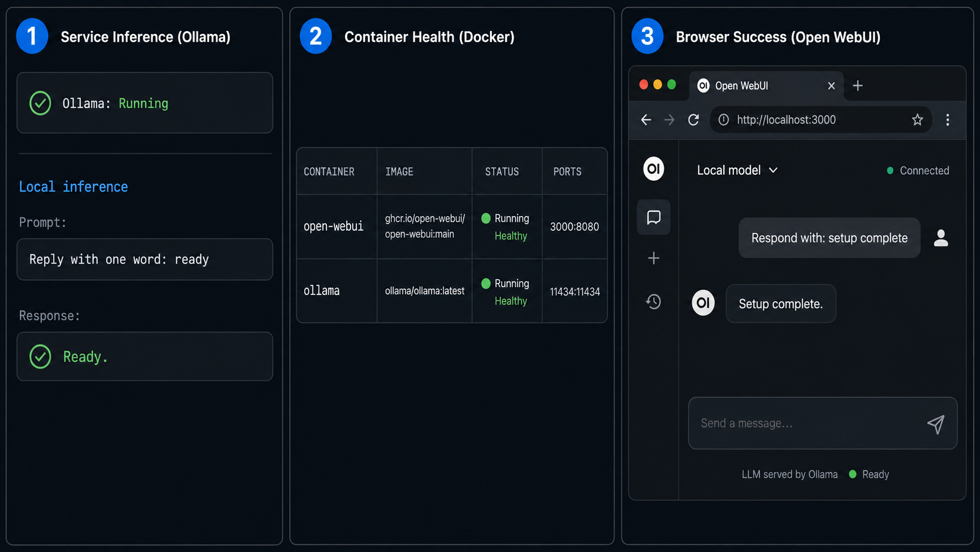Click the green check beside Ready response

click(x=40, y=357)
